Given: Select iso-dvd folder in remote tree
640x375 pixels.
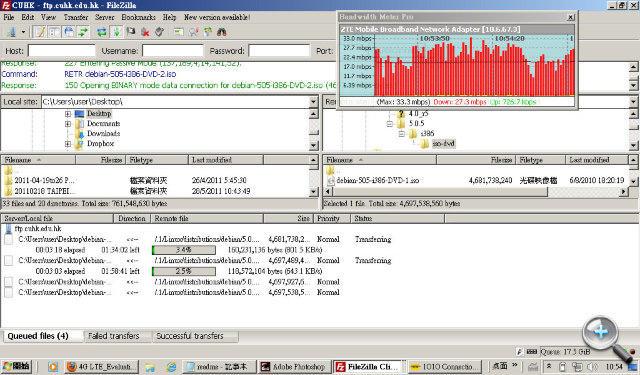Looking at the screenshot, I should pos(444,144).
